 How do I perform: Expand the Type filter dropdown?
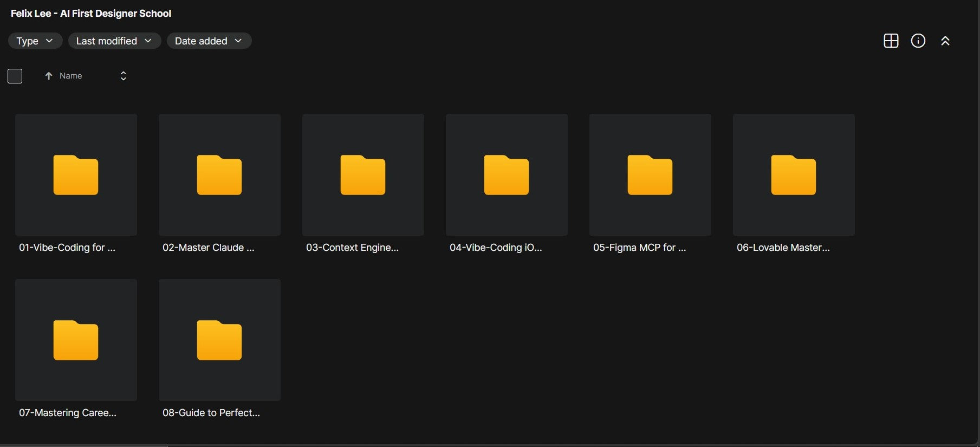coord(35,41)
